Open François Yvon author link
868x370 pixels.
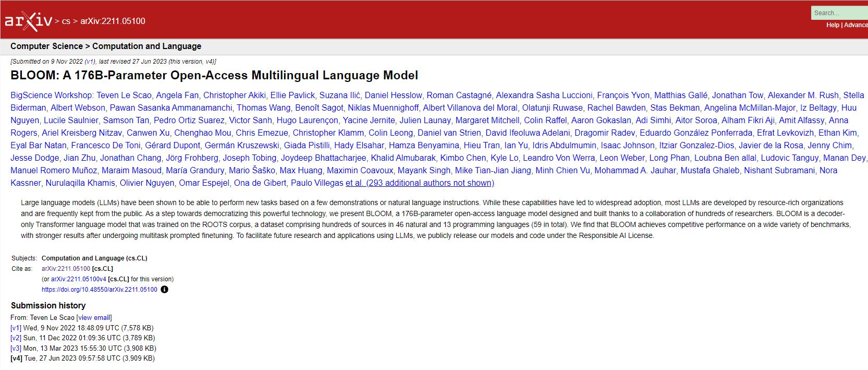pos(624,95)
